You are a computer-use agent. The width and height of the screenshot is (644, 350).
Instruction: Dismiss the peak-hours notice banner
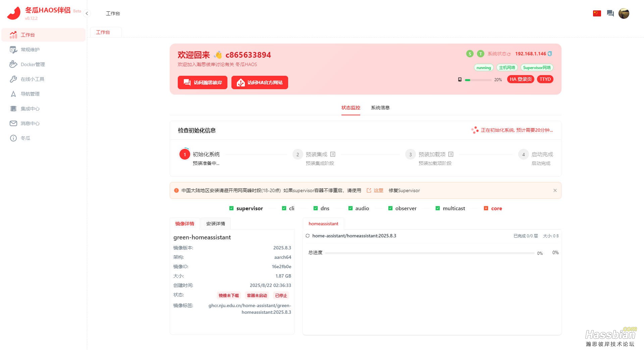tap(555, 190)
